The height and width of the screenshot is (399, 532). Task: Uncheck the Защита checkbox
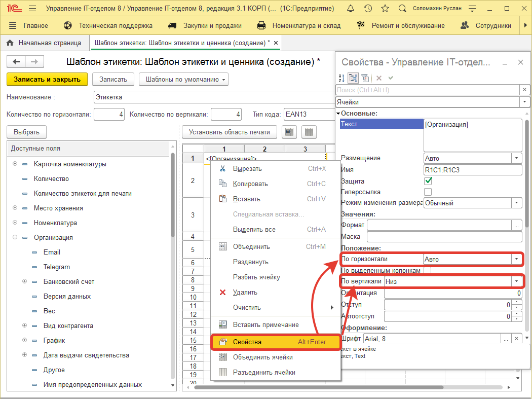click(428, 181)
